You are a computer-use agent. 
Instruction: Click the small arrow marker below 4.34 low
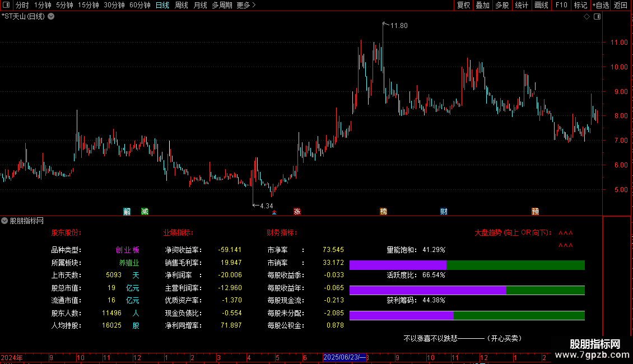(274, 212)
